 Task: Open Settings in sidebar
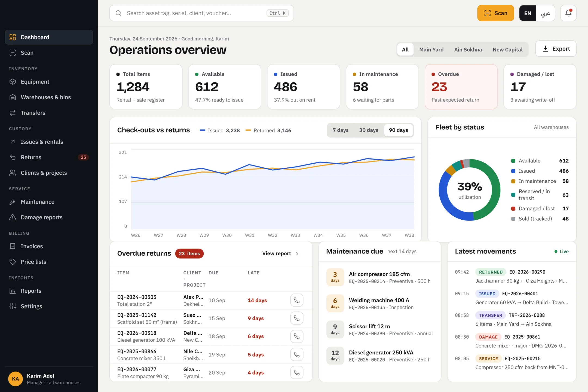(x=49, y=306)
